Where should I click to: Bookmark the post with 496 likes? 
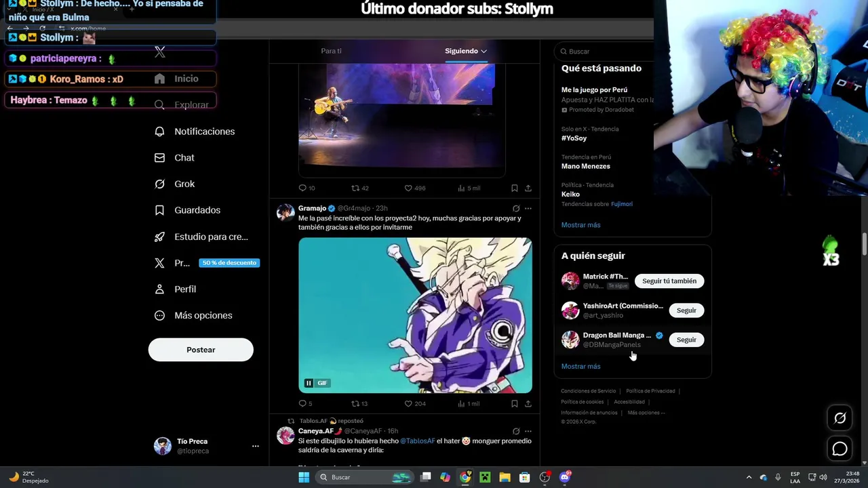coord(515,188)
